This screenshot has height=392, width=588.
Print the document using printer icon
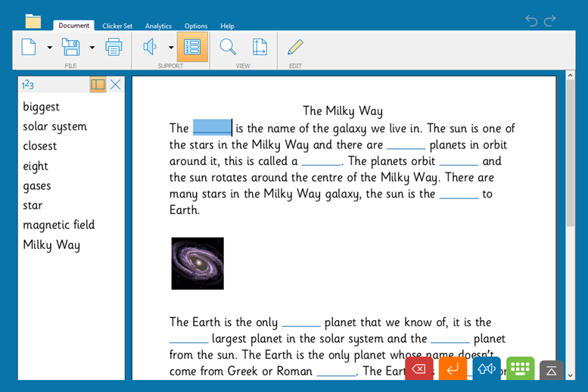click(114, 47)
